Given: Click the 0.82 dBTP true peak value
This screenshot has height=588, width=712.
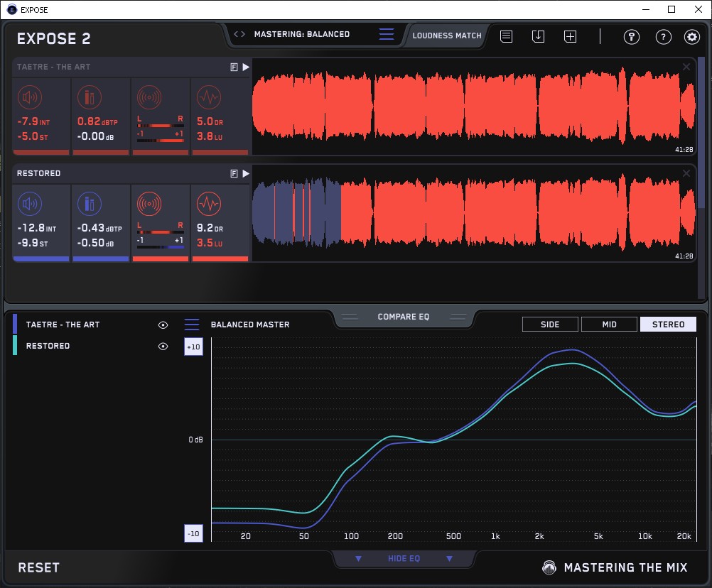Looking at the screenshot, I should [x=97, y=121].
